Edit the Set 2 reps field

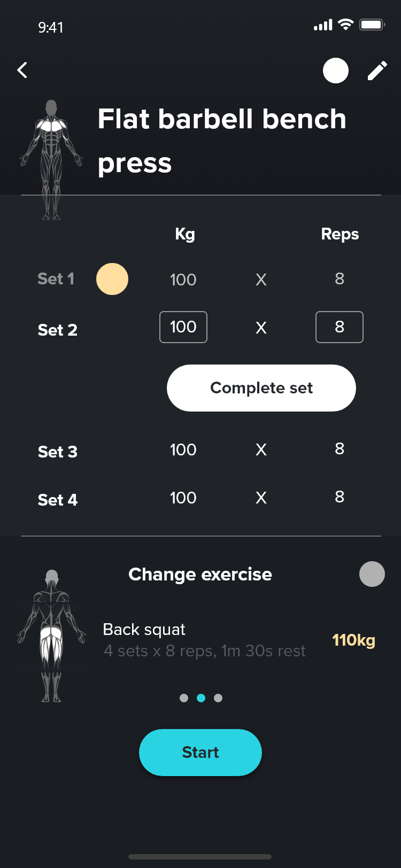coord(340,327)
